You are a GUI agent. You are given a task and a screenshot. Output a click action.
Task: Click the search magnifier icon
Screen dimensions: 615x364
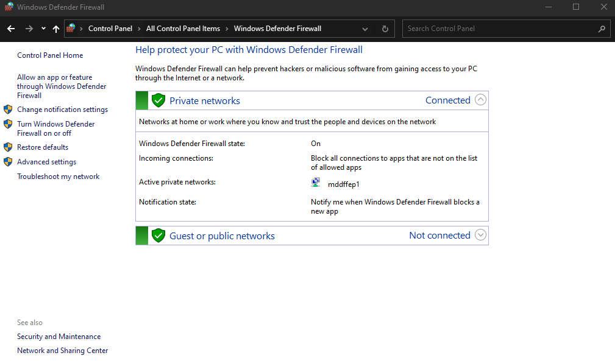tap(602, 29)
